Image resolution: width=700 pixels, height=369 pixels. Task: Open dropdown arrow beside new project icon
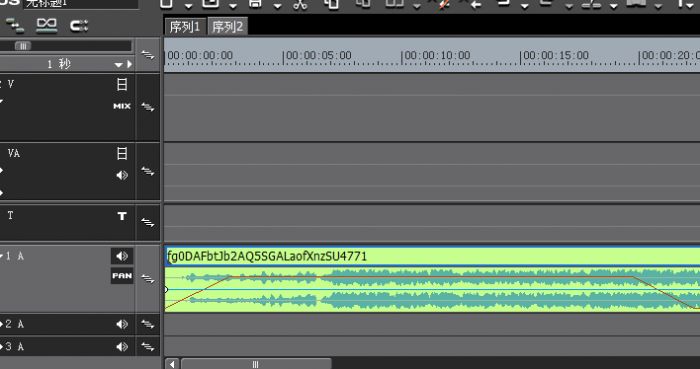(188, 6)
